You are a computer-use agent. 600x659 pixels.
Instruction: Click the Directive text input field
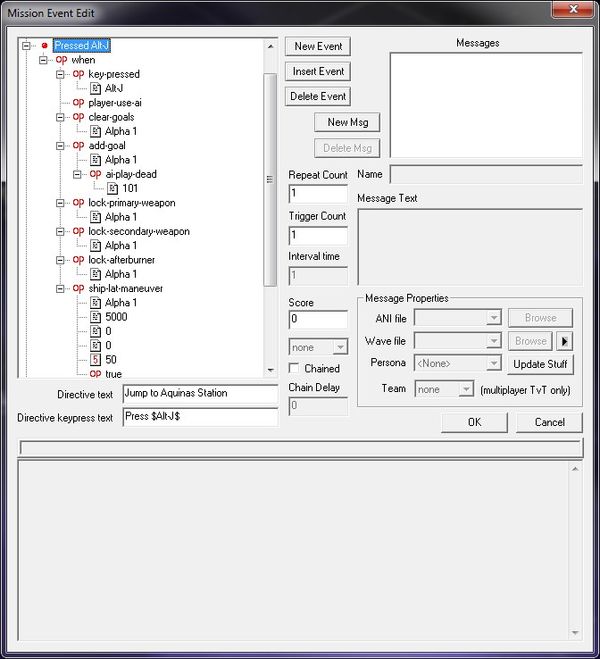click(x=199, y=394)
